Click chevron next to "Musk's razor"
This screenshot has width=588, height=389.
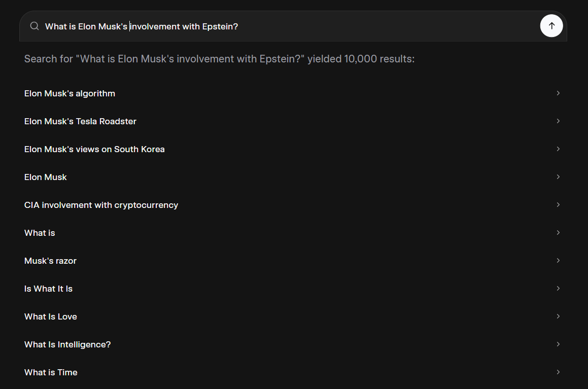coord(558,261)
